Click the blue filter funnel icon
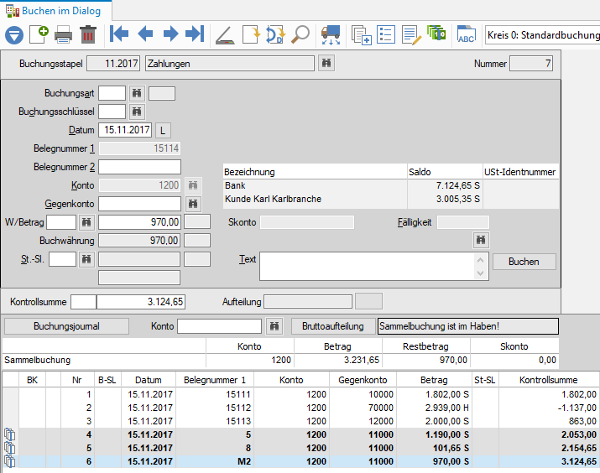The image size is (600, 473). [14, 35]
